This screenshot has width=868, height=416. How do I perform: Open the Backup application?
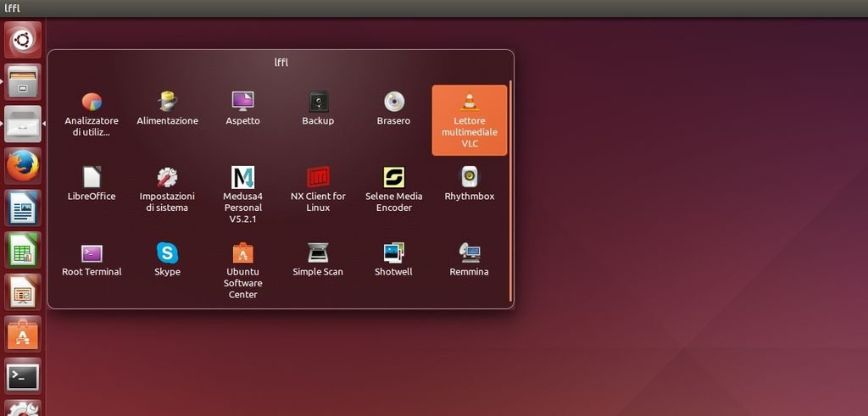318,103
